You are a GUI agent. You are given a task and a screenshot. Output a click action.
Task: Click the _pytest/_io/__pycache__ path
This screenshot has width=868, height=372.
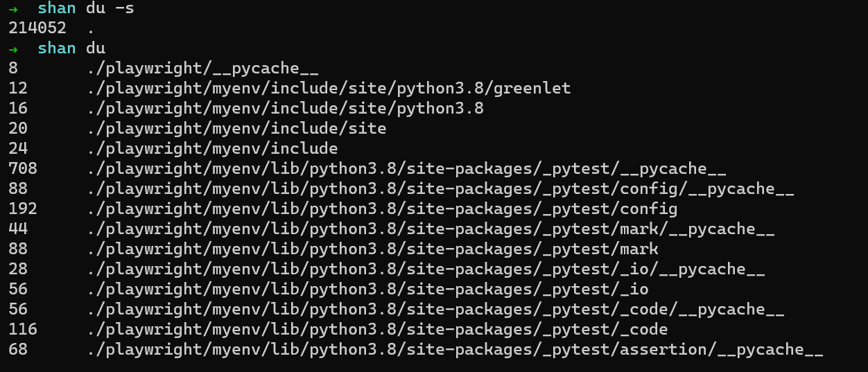click(426, 269)
